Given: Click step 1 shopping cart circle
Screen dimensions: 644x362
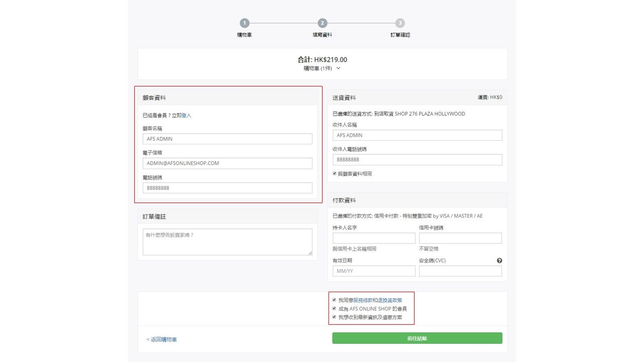Looking at the screenshot, I should tap(245, 23).
